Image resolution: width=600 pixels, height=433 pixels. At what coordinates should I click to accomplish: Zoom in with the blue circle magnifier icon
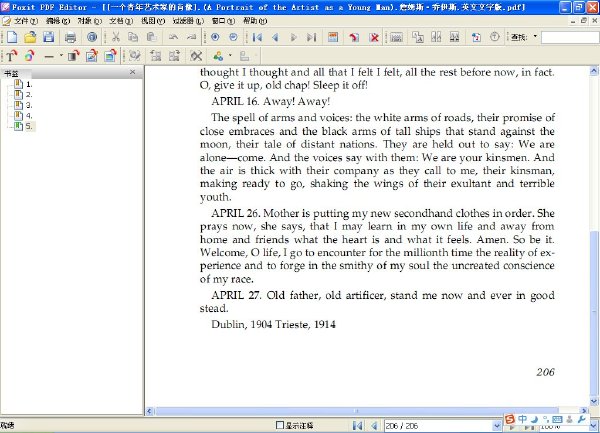tap(215, 37)
